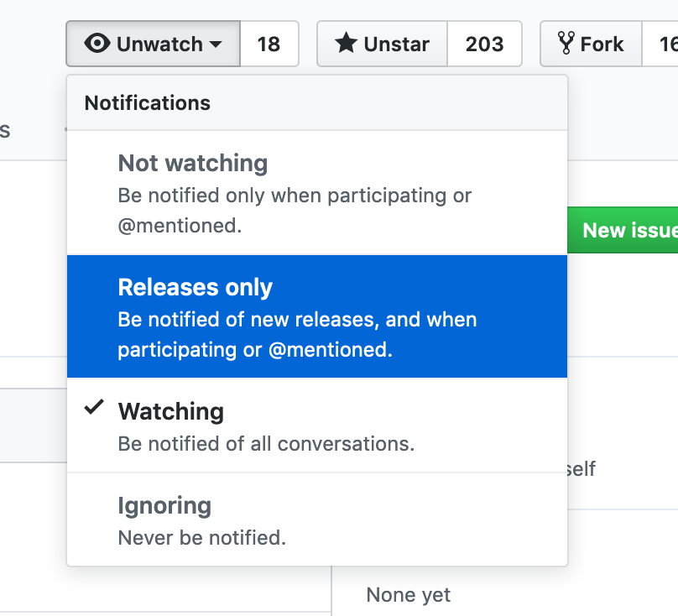The height and width of the screenshot is (616, 678).
Task: Open the watchers count 18
Action: click(x=269, y=44)
